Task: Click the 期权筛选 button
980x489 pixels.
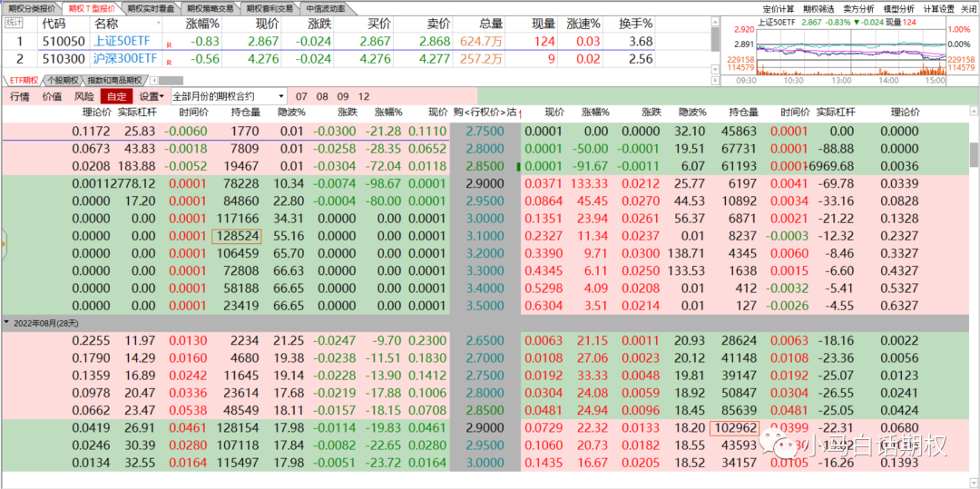Action: (818, 8)
